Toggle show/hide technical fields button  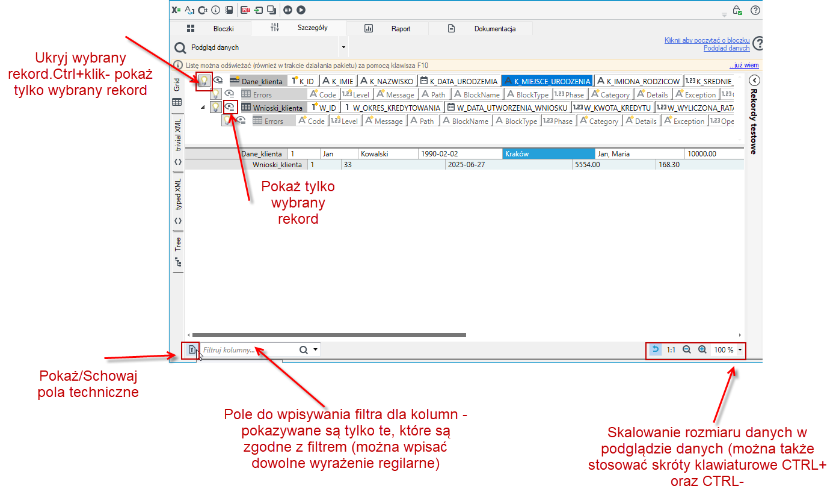pos(191,349)
